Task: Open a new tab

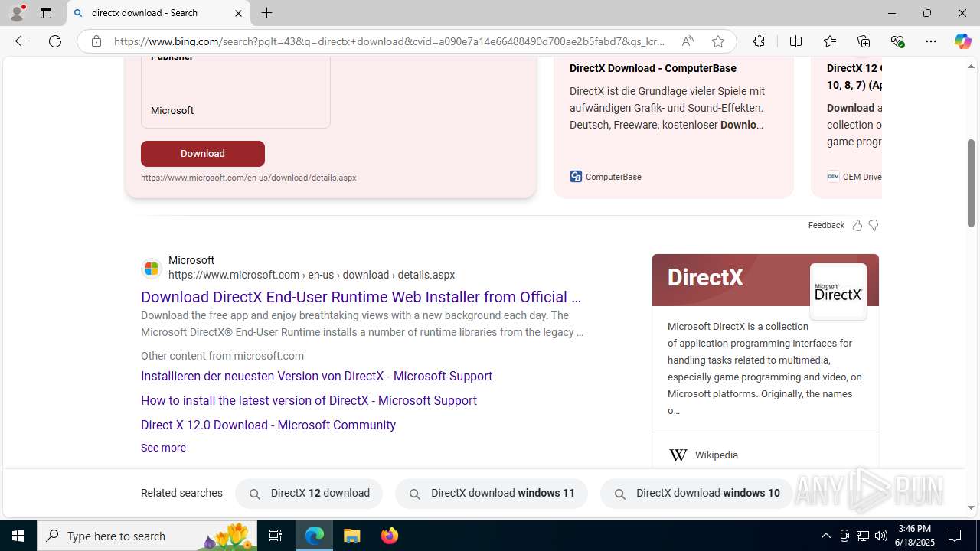Action: 266,13
